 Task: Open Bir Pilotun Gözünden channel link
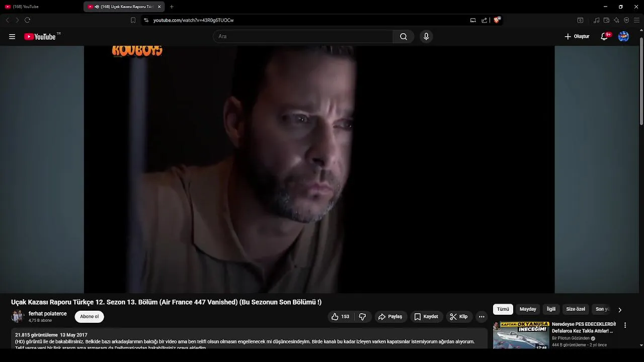(x=571, y=338)
